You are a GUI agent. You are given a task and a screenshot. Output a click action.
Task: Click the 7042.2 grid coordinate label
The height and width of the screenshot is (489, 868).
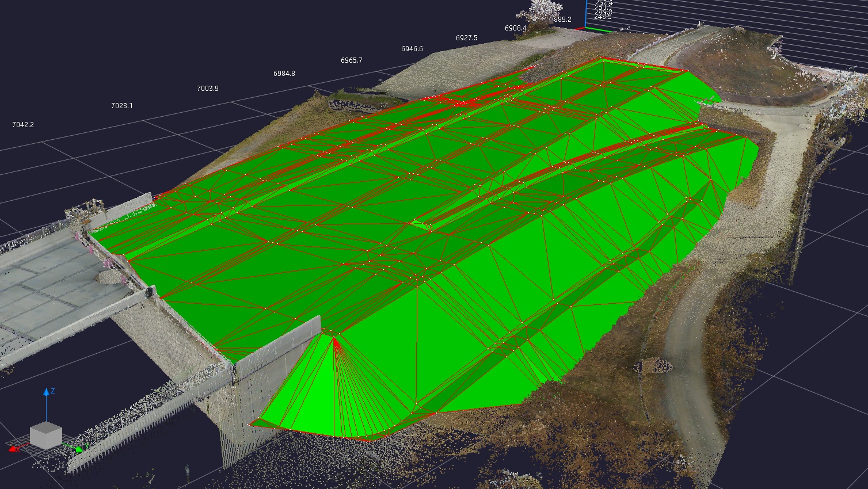[x=23, y=125]
